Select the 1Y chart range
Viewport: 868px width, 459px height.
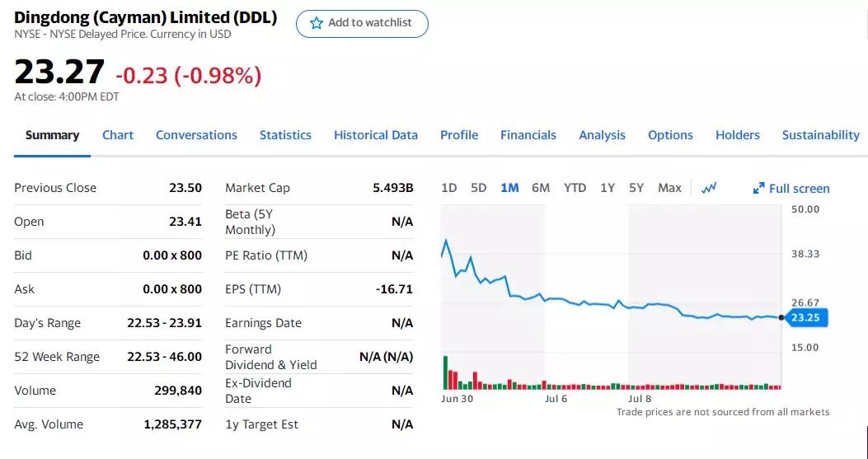(x=608, y=188)
